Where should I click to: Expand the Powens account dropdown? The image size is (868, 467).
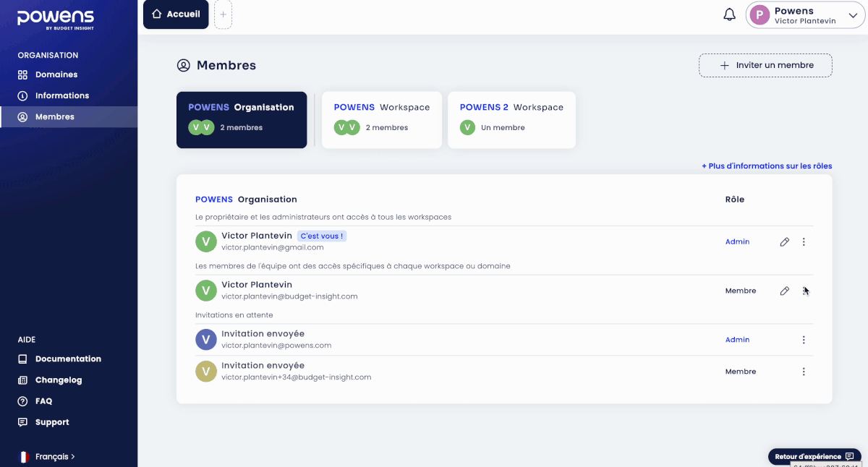pos(851,15)
